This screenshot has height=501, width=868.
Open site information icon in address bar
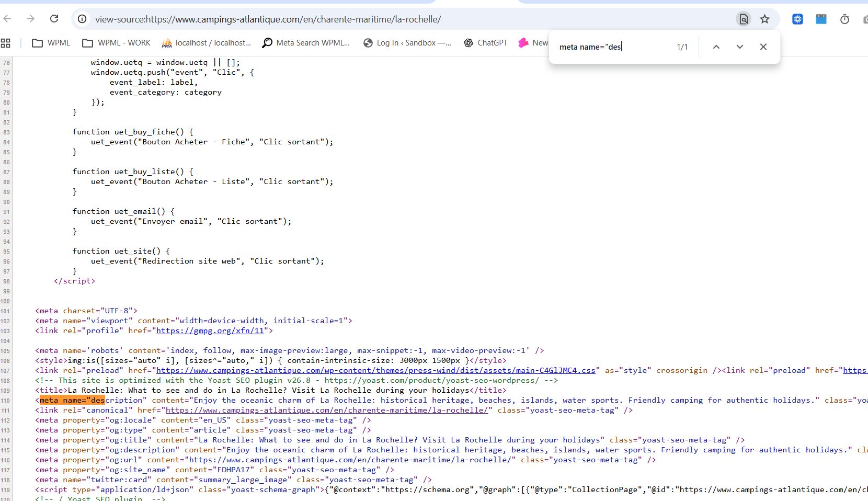pyautogui.click(x=82, y=19)
